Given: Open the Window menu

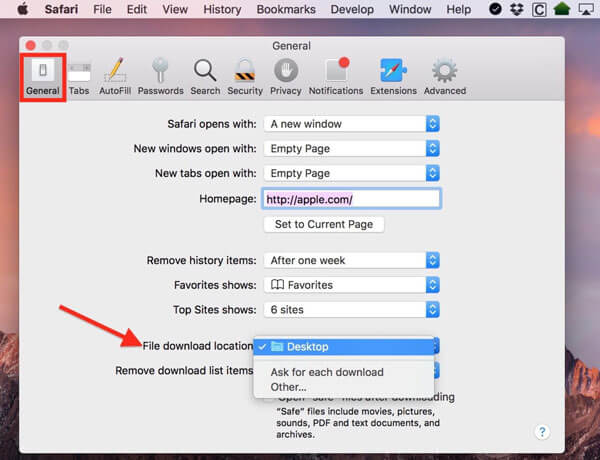Looking at the screenshot, I should [410, 9].
